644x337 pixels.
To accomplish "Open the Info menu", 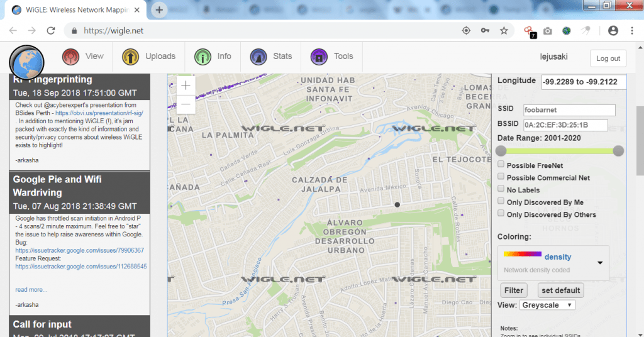I will click(x=225, y=56).
